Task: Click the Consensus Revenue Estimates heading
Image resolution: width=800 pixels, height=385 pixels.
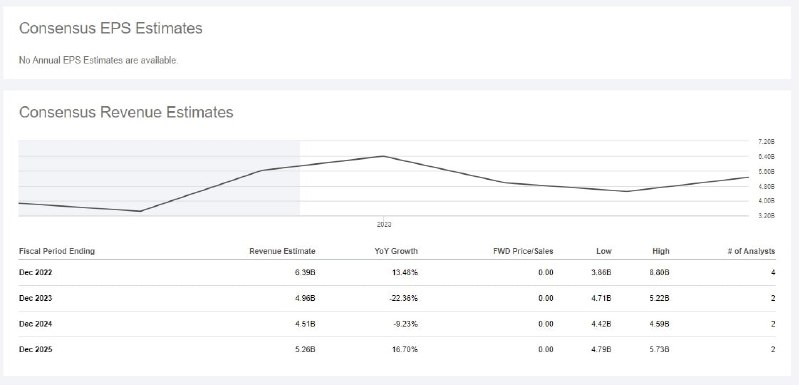Action: [x=126, y=112]
